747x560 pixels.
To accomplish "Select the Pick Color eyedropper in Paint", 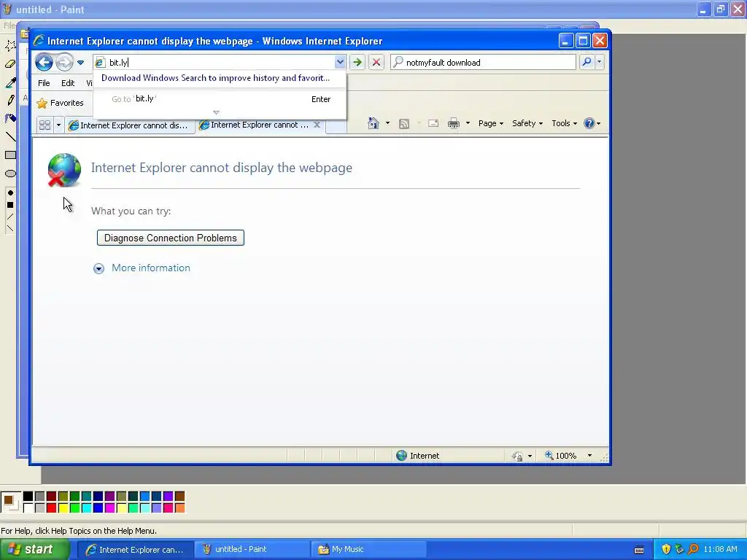I will point(10,82).
